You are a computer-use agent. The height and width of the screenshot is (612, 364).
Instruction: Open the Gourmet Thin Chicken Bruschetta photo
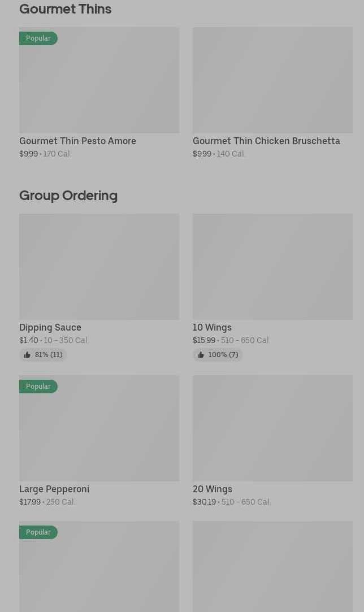(x=272, y=80)
